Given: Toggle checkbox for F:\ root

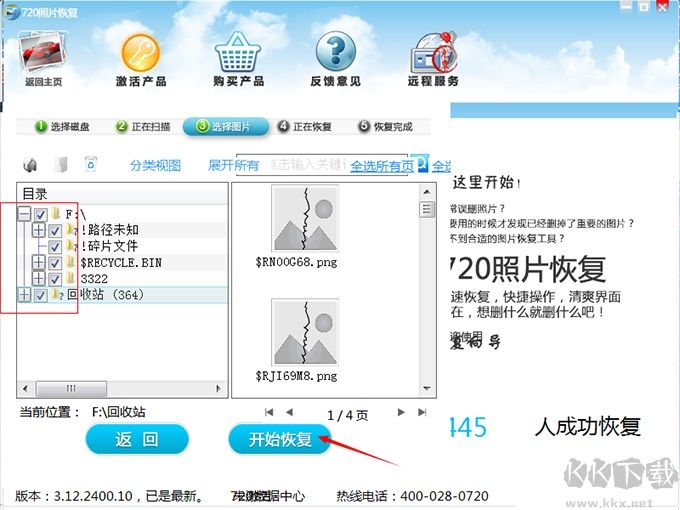Looking at the screenshot, I should (40, 214).
